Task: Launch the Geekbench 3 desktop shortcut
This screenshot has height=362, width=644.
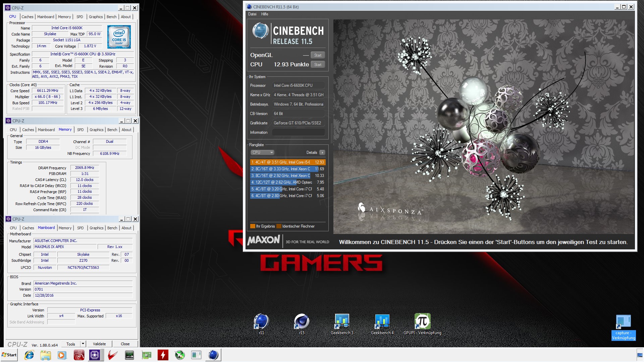Action: [x=342, y=323]
